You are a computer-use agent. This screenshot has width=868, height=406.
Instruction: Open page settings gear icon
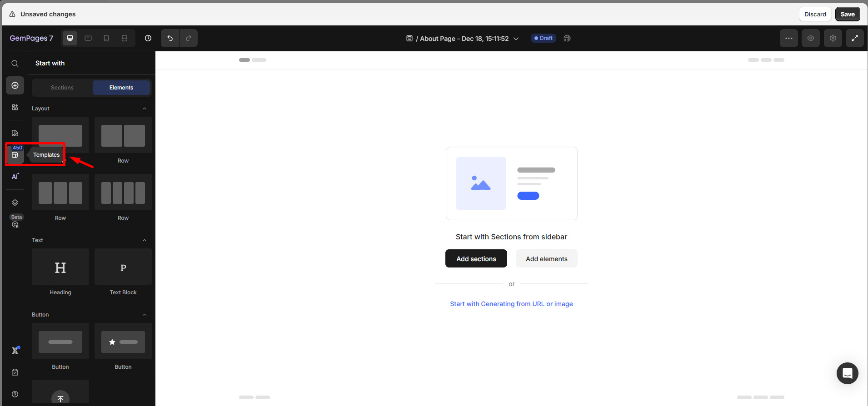tap(833, 38)
